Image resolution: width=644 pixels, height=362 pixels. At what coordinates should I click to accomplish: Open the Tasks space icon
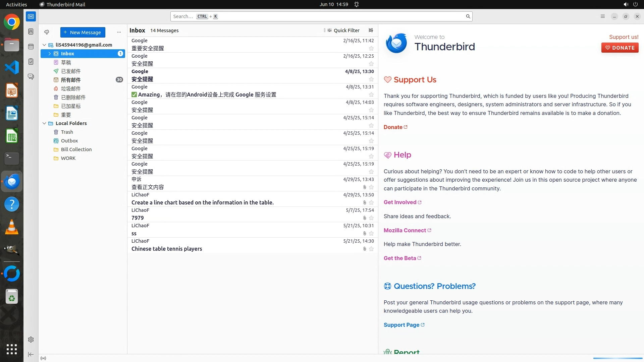31,62
